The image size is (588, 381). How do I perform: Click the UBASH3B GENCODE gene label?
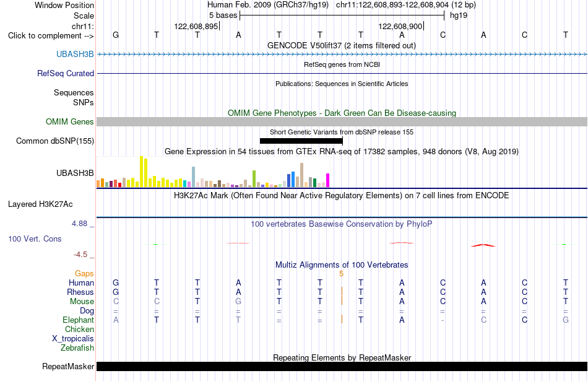tap(75, 54)
